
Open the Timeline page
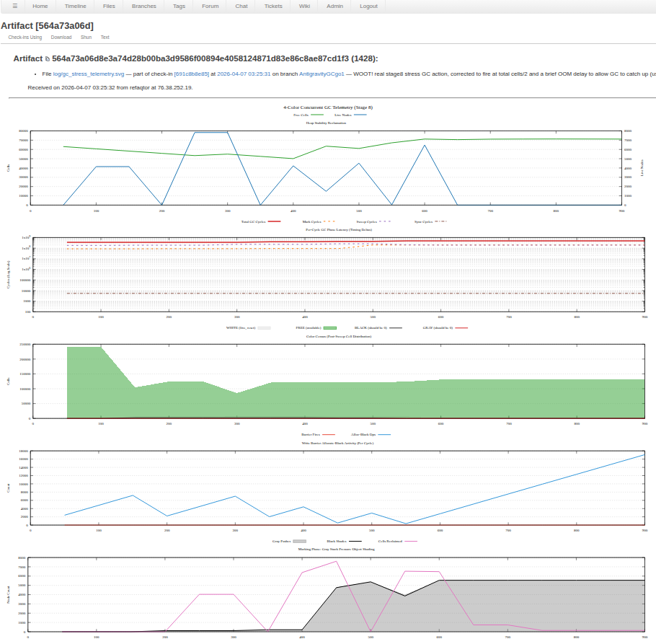click(75, 6)
